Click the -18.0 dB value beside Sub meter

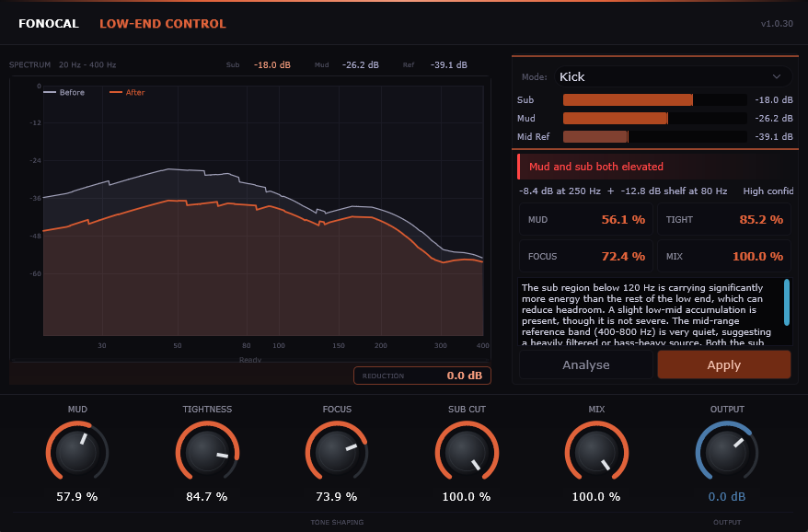click(x=773, y=100)
